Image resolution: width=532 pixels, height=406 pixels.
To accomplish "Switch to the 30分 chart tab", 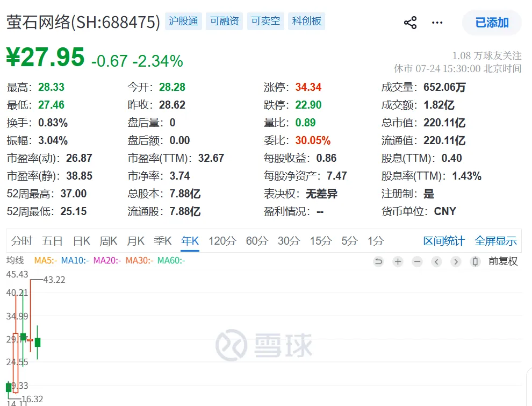I will point(289,241).
